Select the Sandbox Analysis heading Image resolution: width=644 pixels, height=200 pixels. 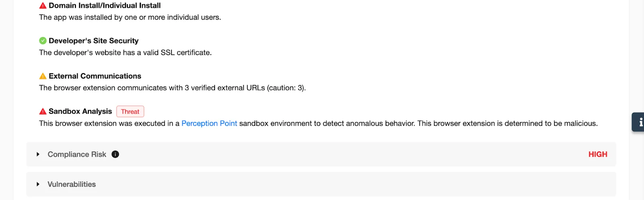[80, 111]
